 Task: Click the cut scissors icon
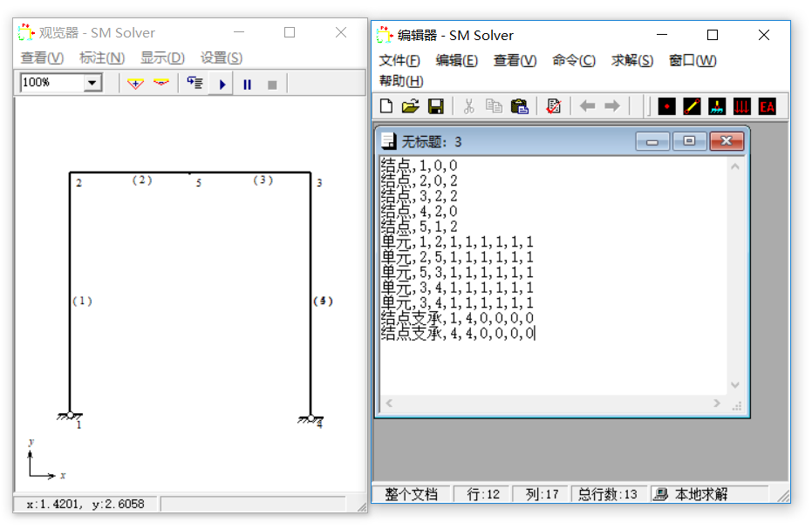click(x=468, y=106)
